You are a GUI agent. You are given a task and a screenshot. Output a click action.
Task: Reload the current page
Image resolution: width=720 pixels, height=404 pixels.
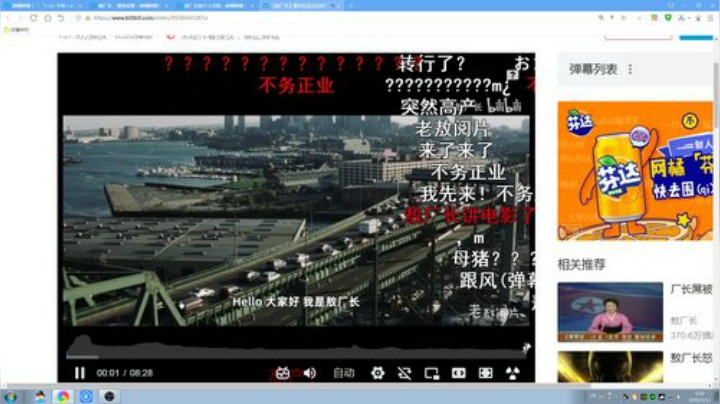(34, 17)
